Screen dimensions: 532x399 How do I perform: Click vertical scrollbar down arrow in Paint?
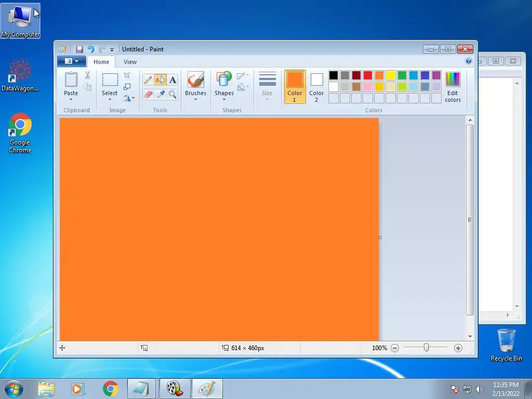coord(470,337)
